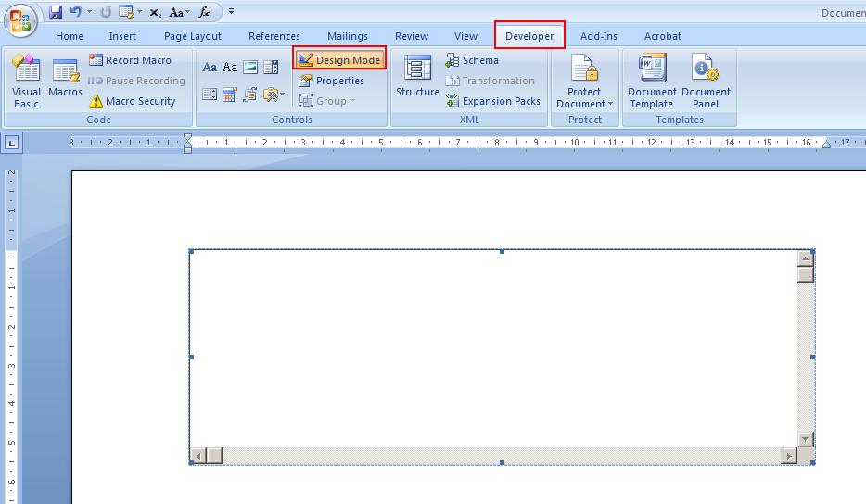Open the Legacy Tools dropdown
Viewport: 866px width, 504px height.
274,94
